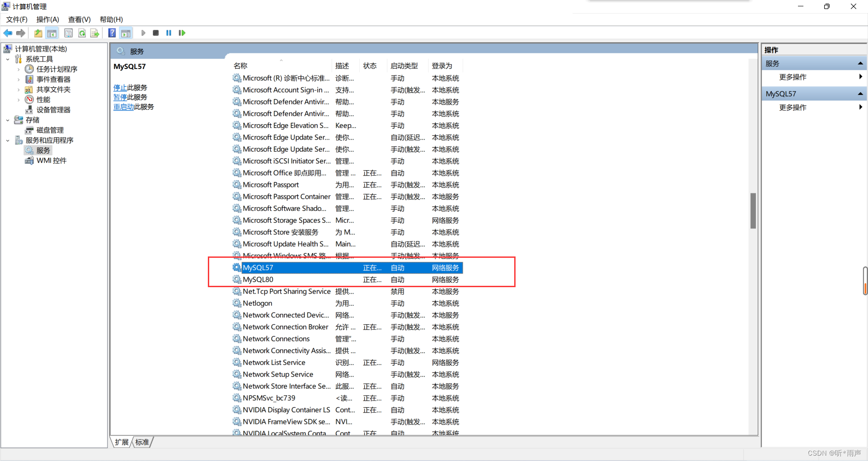
Task: Open 更多操作 submenu under MySQL57
Action: 814,107
